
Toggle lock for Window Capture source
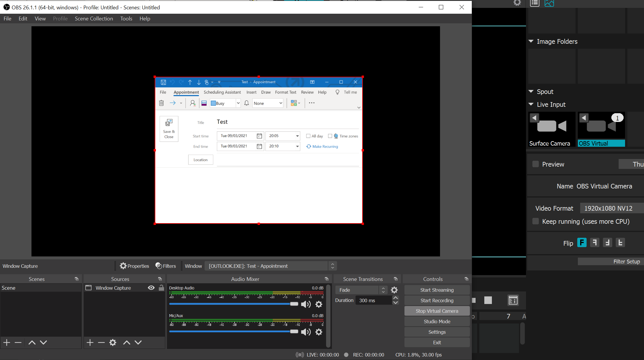(x=161, y=288)
